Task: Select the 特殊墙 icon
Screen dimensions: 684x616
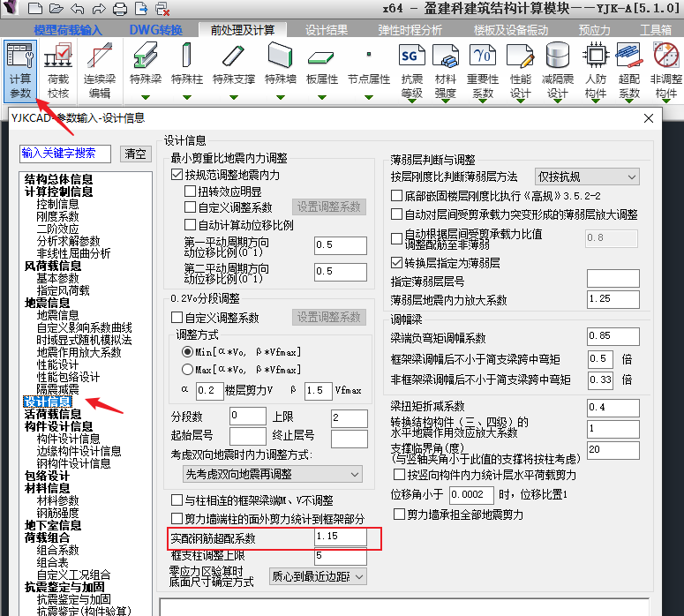Action: coord(280,56)
